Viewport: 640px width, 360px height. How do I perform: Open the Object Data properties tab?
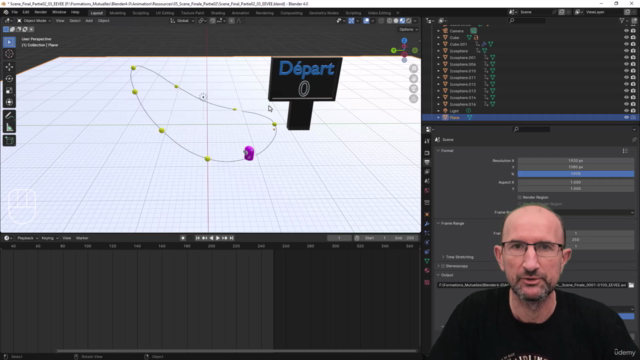tap(427, 261)
